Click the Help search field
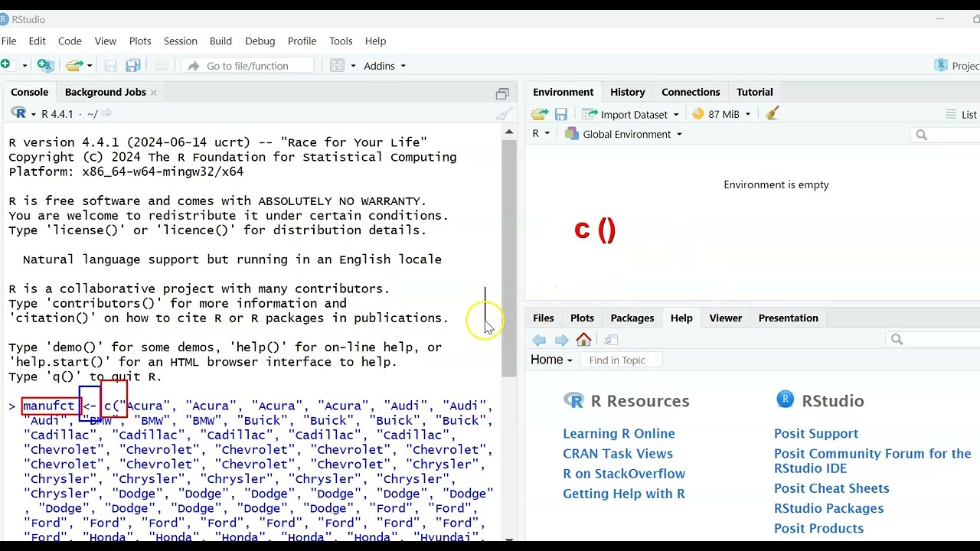 click(933, 340)
